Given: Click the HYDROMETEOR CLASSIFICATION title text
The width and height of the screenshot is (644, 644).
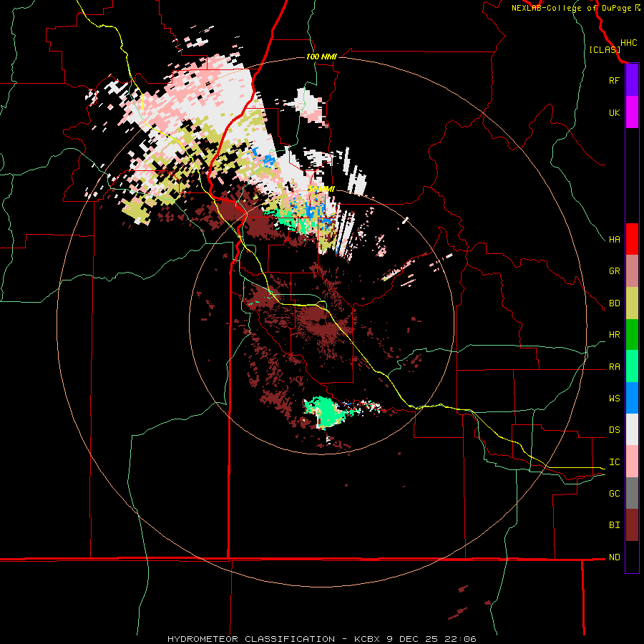Looking at the screenshot, I should pos(251,639).
